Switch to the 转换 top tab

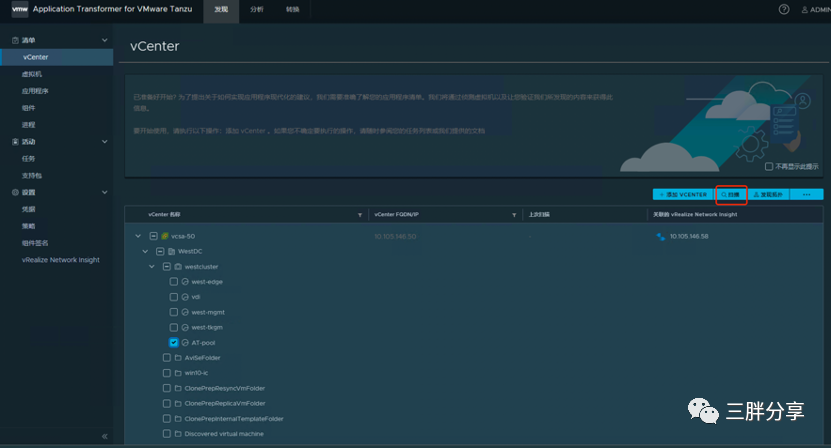tap(292, 10)
